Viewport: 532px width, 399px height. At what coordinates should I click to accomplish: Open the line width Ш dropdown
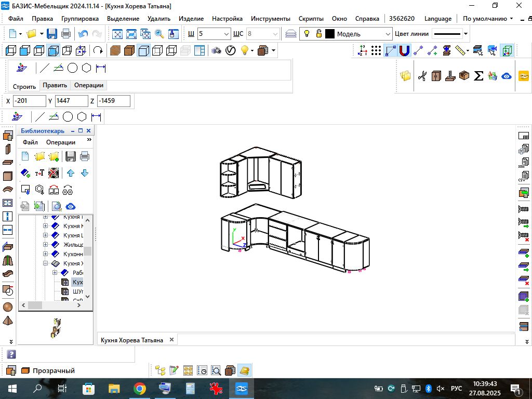(227, 34)
